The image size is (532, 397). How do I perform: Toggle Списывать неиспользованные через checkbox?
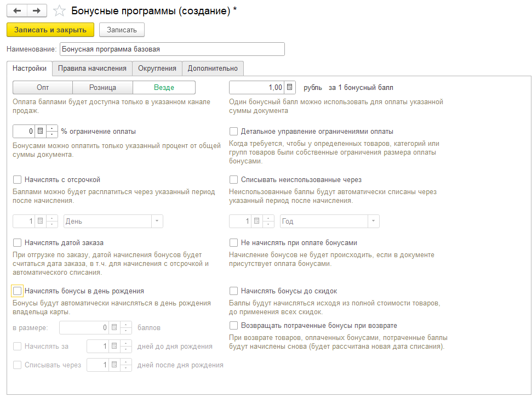coord(233,179)
